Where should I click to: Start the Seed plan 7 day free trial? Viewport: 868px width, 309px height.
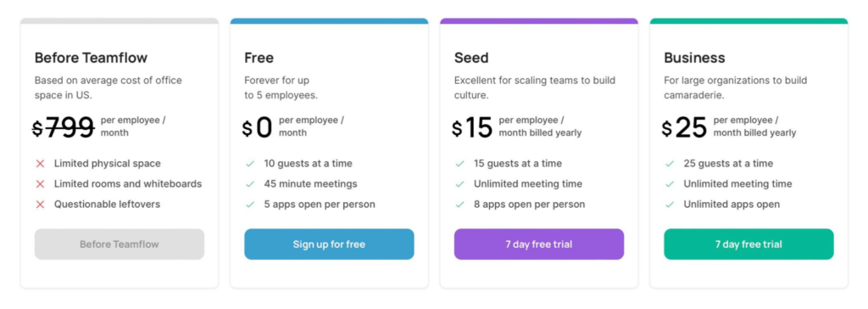click(538, 244)
